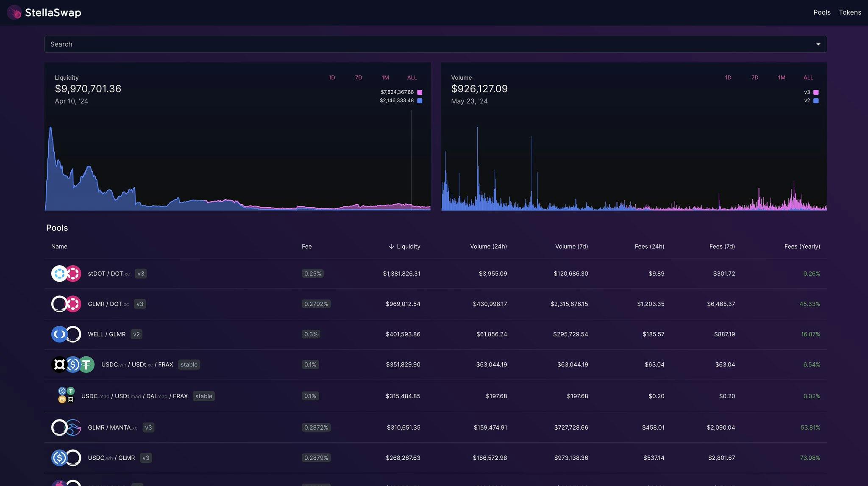This screenshot has height=486, width=868.
Task: Click v3 badge on stDOT / DOT row
Action: point(141,274)
